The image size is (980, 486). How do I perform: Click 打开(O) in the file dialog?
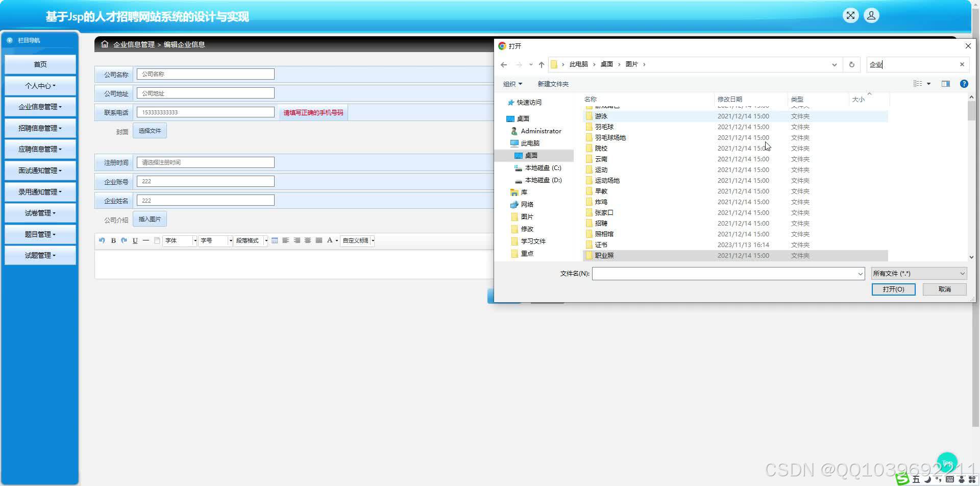point(893,289)
